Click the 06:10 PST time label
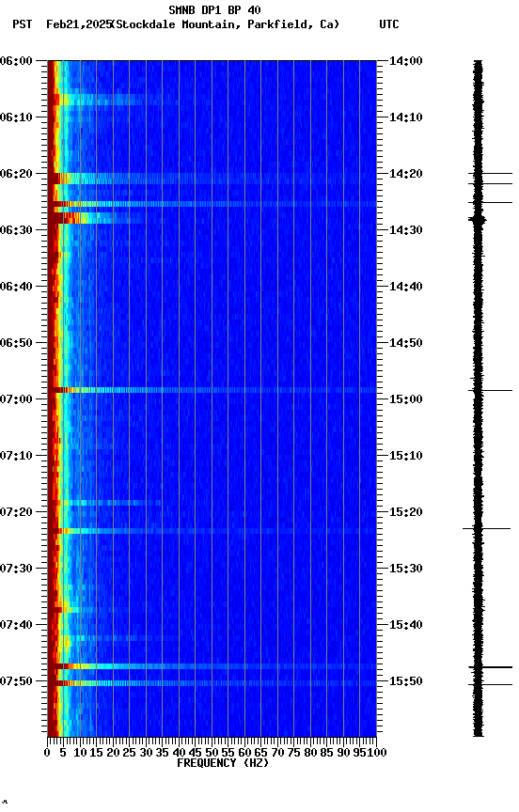The image size is (519, 812). coord(16,117)
